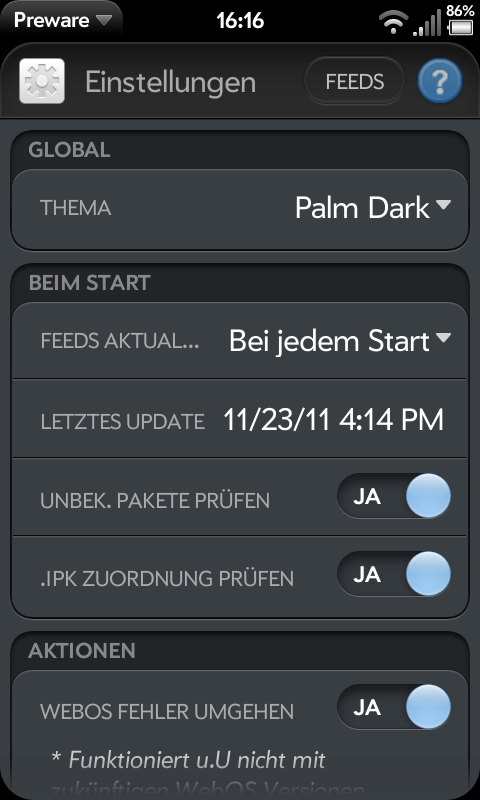Tap the Aktionen section header
The width and height of the screenshot is (480, 800).
click(x=82, y=651)
